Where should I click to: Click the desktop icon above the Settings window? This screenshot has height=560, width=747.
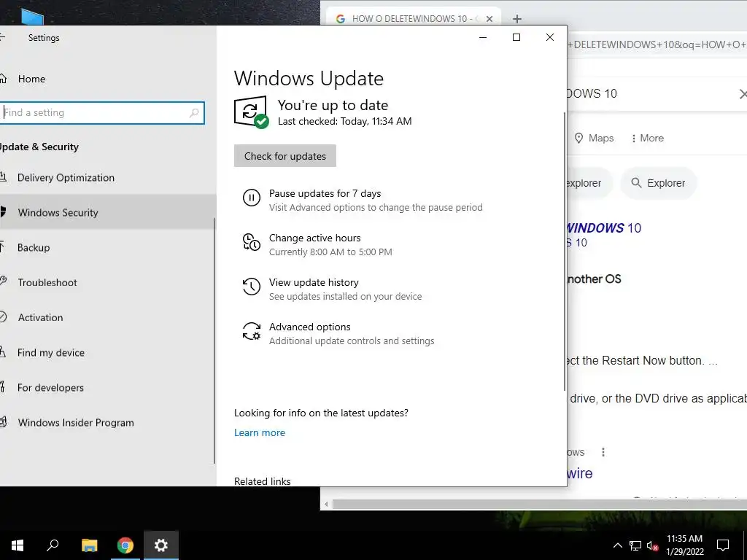[x=32, y=17]
